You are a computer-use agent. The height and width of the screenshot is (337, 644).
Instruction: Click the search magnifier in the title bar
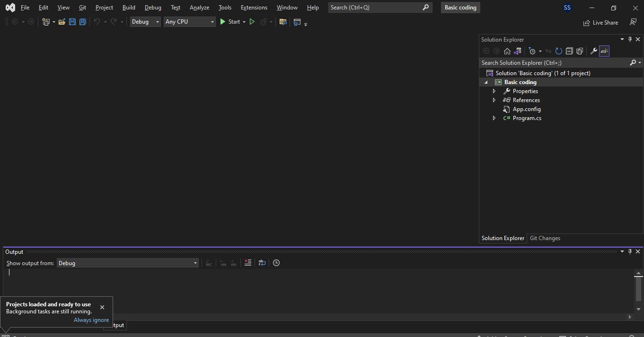click(x=425, y=8)
